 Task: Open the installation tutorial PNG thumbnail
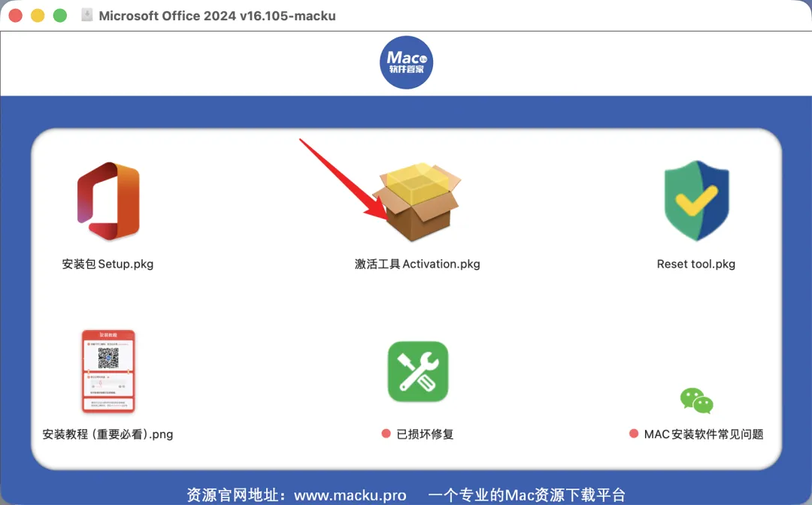pyautogui.click(x=108, y=371)
